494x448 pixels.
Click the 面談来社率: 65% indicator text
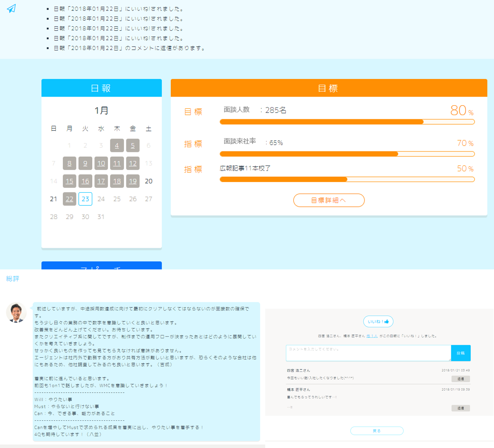pos(253,142)
